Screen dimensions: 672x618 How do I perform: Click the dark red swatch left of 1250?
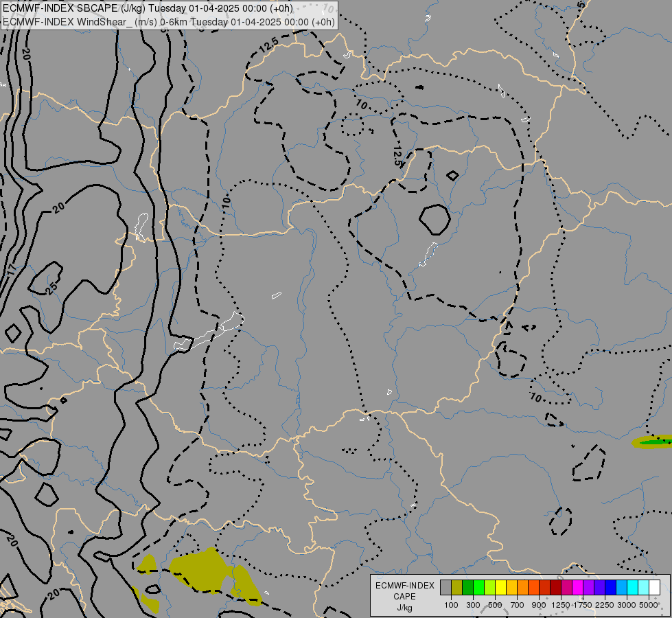(556, 587)
